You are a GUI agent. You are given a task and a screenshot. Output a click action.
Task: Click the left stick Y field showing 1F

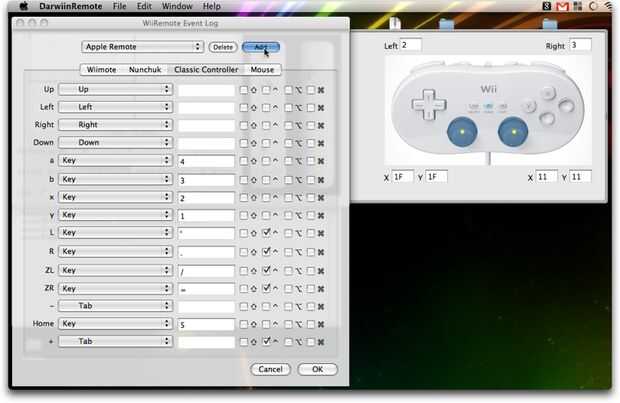(x=437, y=177)
